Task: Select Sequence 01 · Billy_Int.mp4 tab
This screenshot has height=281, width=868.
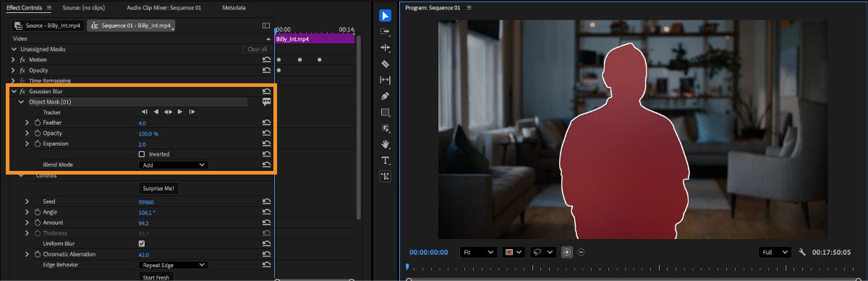Action: 131,25
